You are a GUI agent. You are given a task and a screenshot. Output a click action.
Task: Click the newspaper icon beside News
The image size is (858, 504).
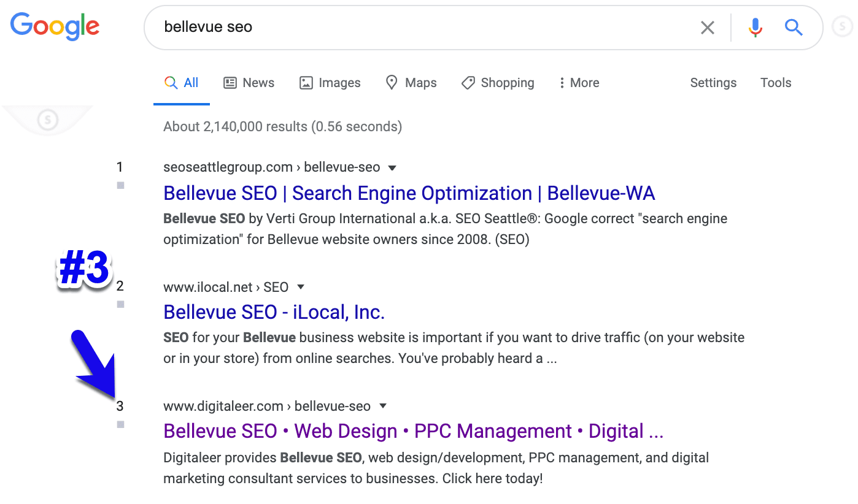pyautogui.click(x=230, y=82)
